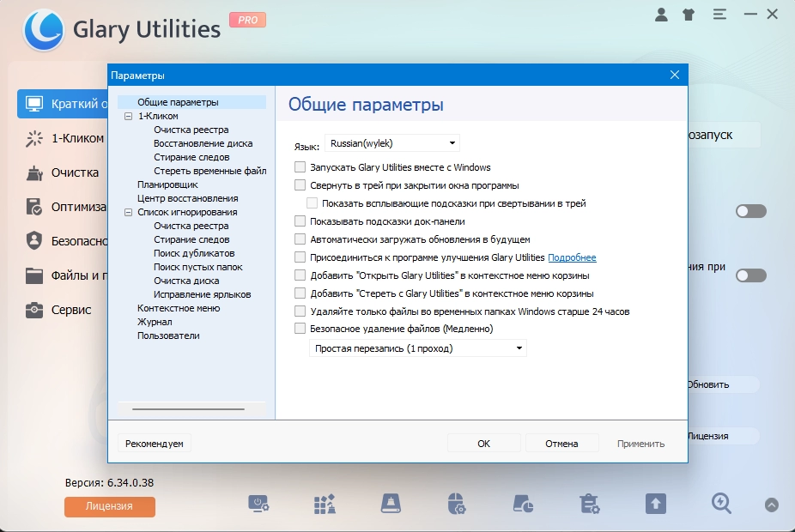Viewport: 795px width, 532px height.
Task: Collapse the 1-Кликом tree node
Action: (x=128, y=116)
